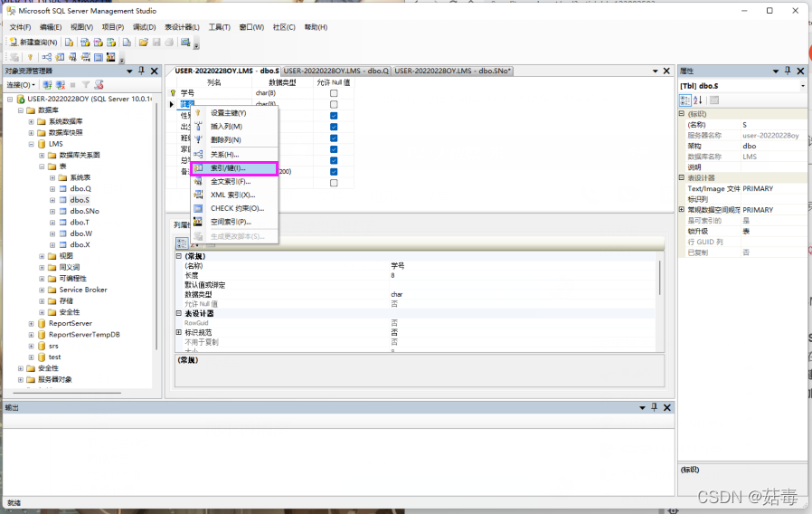
Task: Click the column properties vertical scrollbar
Action: point(660,278)
